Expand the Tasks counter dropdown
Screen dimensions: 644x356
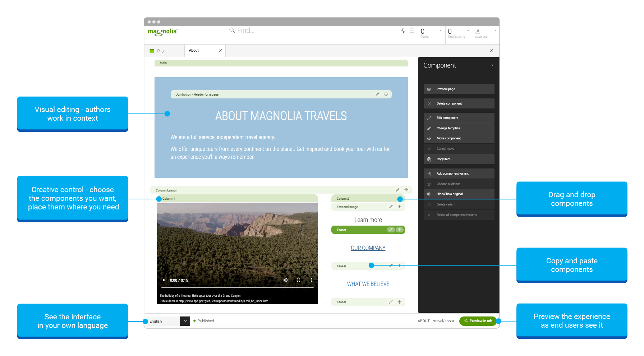point(441,31)
